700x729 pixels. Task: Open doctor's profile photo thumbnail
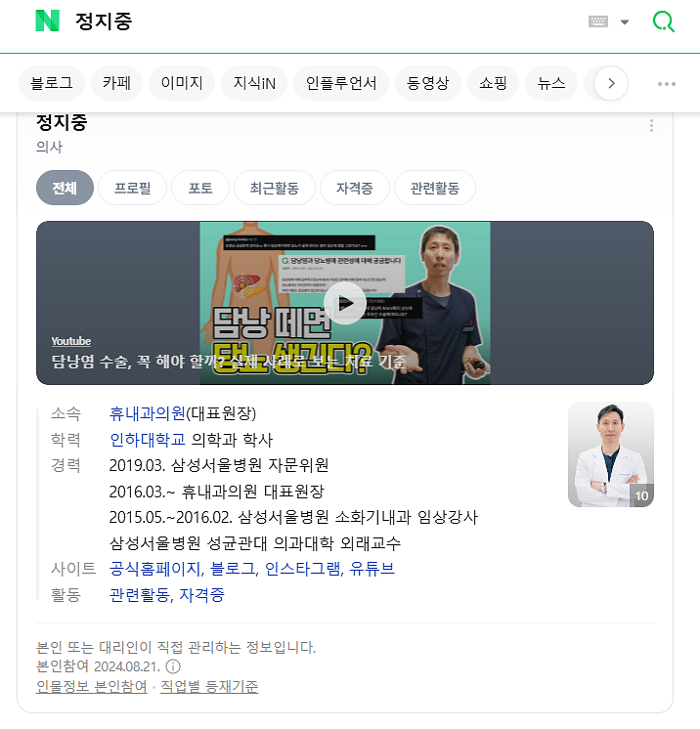611,454
